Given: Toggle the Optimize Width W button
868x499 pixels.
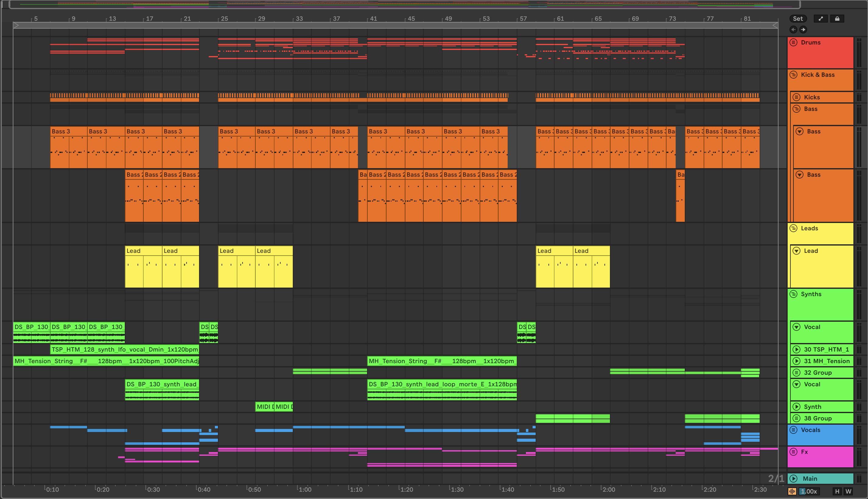Looking at the screenshot, I should click(x=848, y=491).
